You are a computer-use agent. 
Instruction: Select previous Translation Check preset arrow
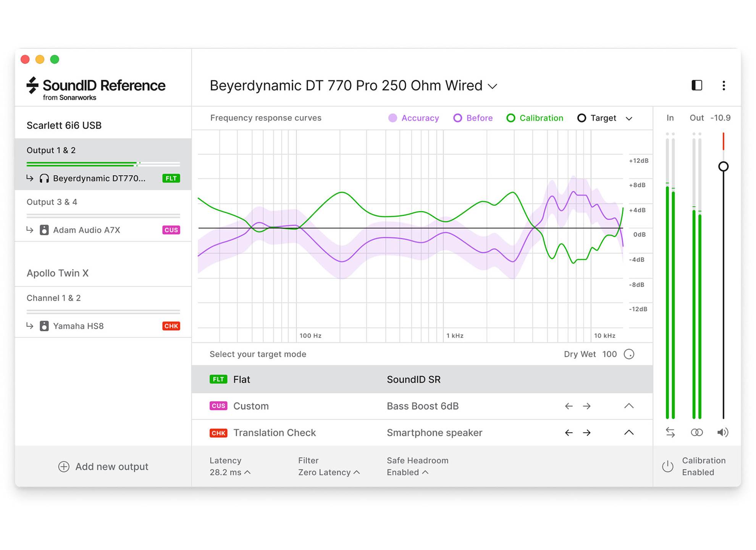569,433
